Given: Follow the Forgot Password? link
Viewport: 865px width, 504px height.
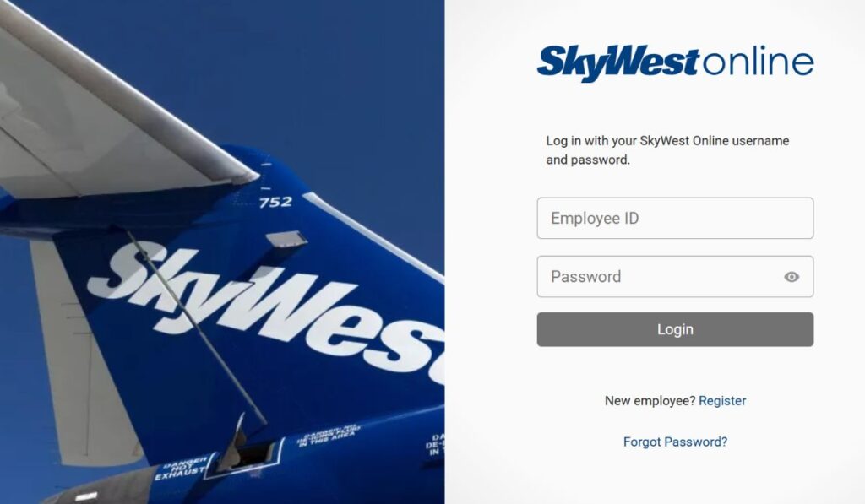Looking at the screenshot, I should (x=675, y=442).
